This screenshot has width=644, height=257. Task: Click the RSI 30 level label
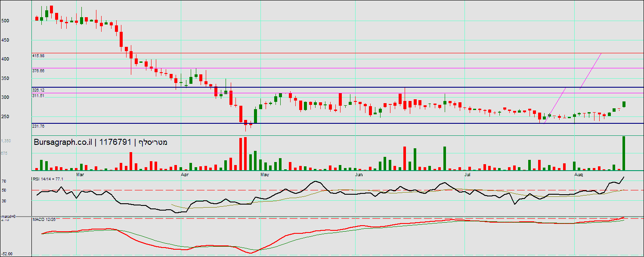click(4, 201)
